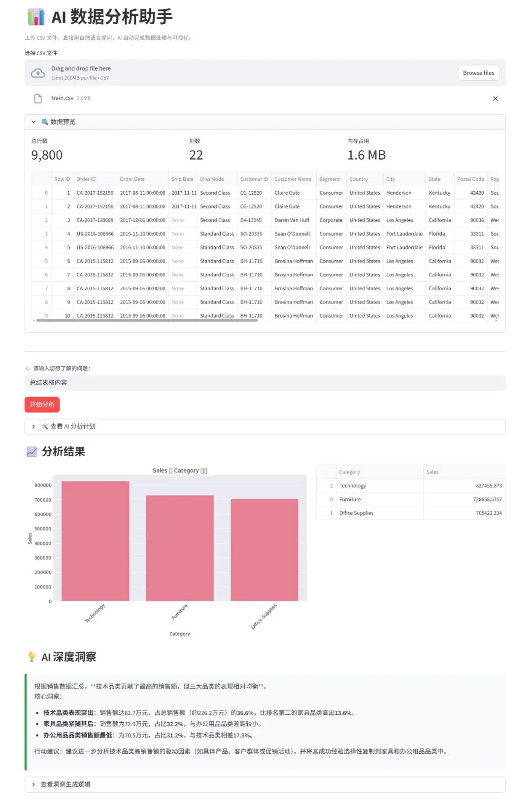Start analysis with the 开始分析 button

(42, 405)
